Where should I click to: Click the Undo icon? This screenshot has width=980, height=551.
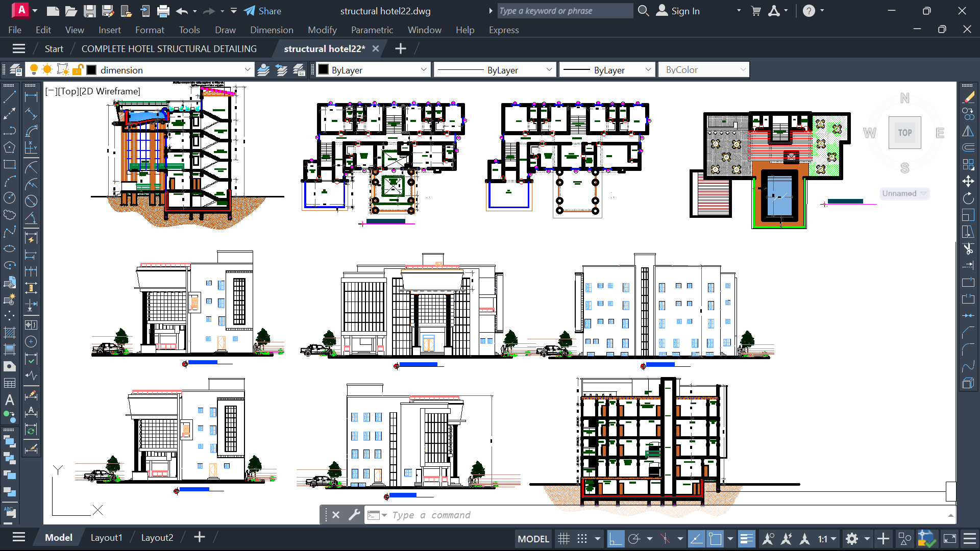[x=182, y=11]
